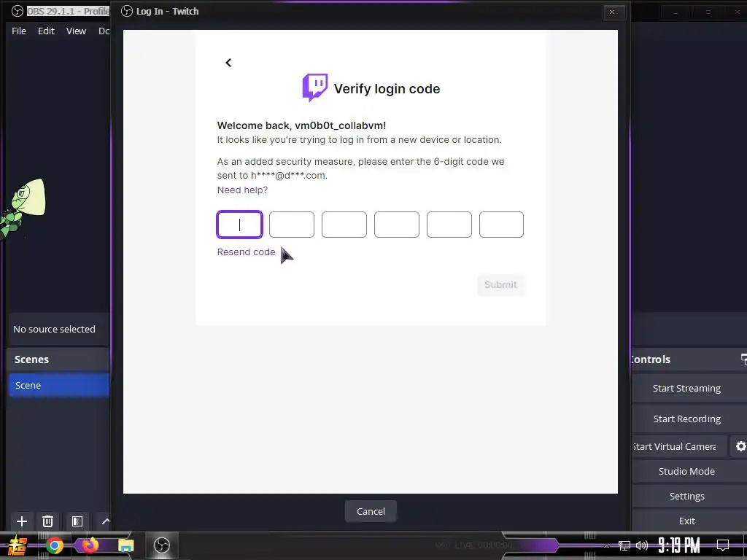Click Start Streaming in OBS Controls
Viewport: 747px width, 560px height.
pyautogui.click(x=686, y=389)
